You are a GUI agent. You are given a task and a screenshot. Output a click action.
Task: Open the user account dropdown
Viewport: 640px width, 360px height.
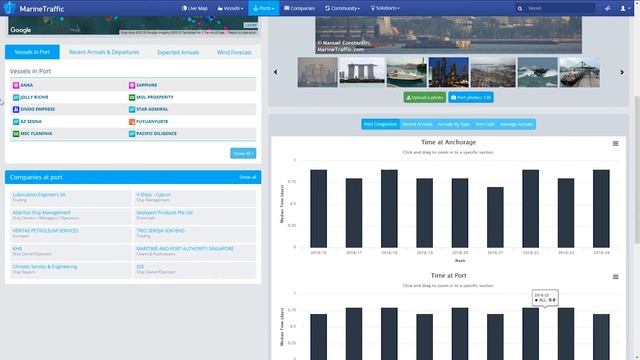625,8
